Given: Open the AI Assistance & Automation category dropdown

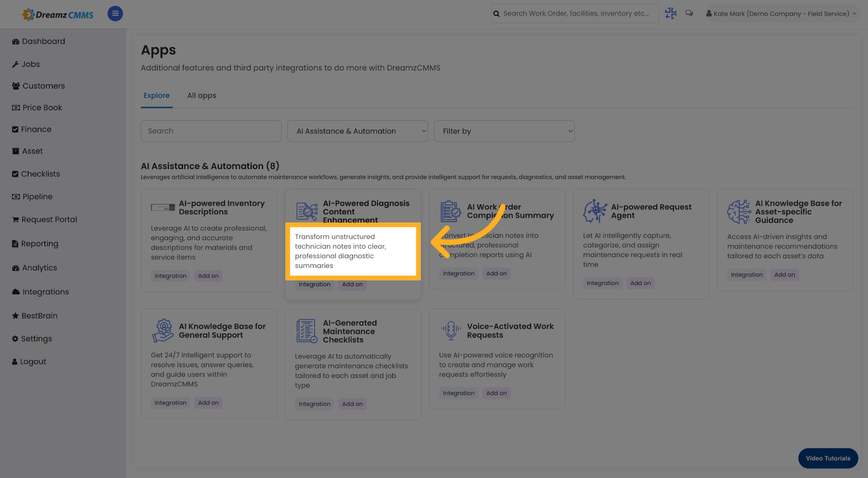Looking at the screenshot, I should coord(357,131).
